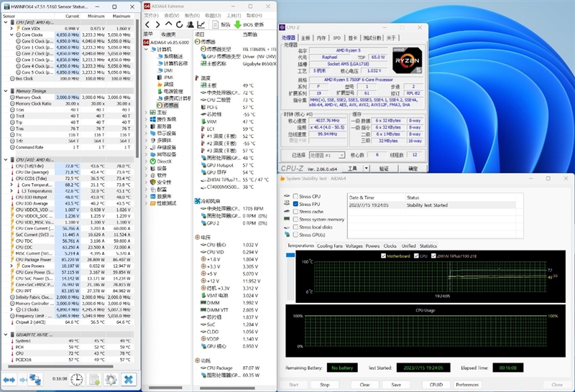Switch to CPU-Z 内存 memory tab
Viewport: 575px width, 392px height.
(321, 38)
